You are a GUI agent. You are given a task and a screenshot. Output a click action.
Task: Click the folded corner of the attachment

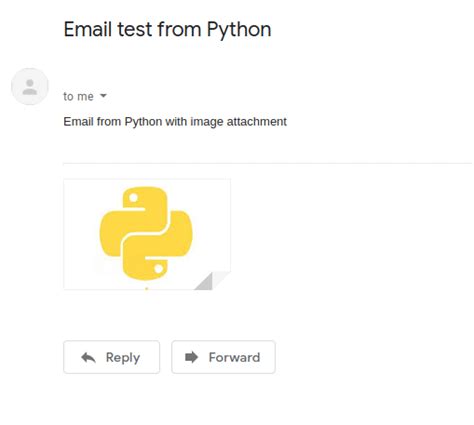212,281
